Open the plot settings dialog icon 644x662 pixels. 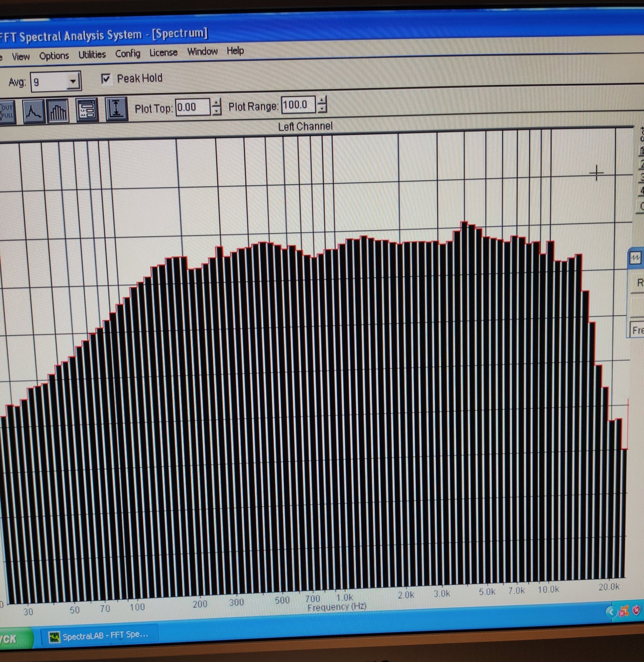tap(87, 110)
